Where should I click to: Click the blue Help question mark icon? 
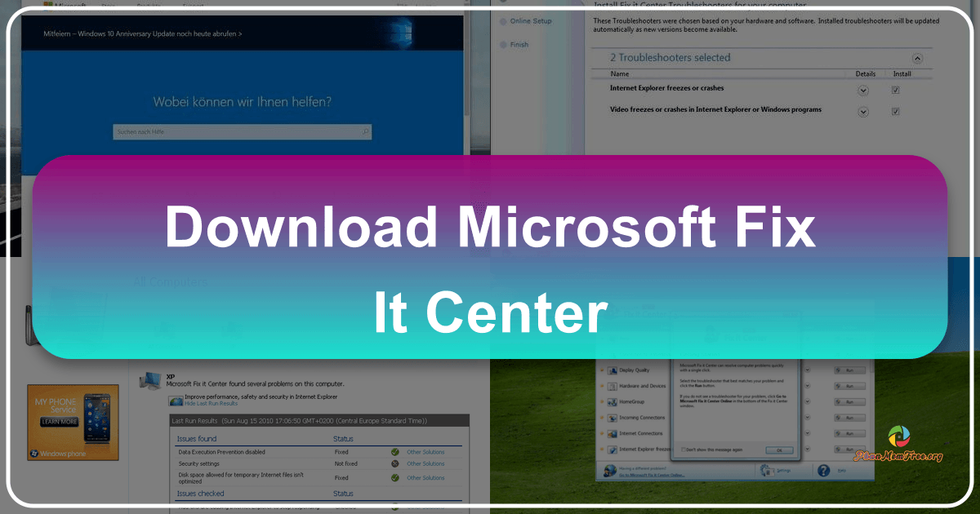823,470
